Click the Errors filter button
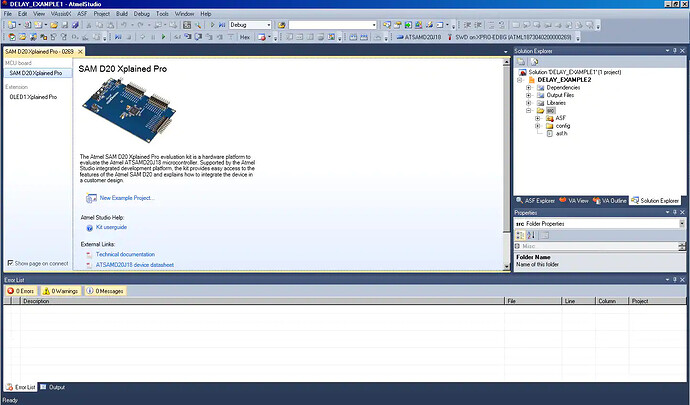 21,291
